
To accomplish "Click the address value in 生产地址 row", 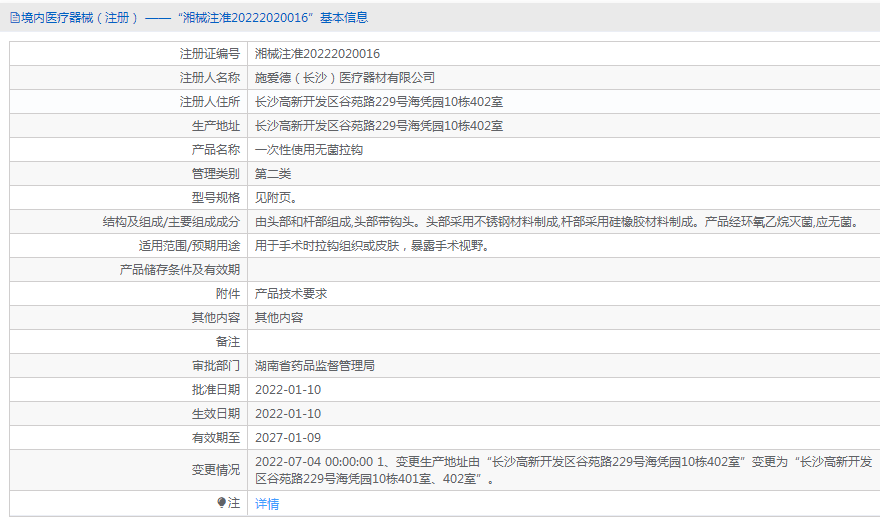I will [x=379, y=126].
